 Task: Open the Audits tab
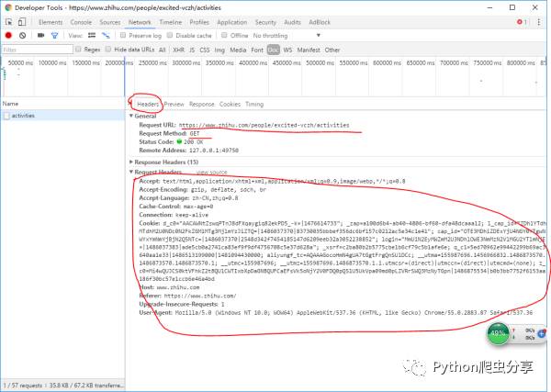[x=292, y=22]
